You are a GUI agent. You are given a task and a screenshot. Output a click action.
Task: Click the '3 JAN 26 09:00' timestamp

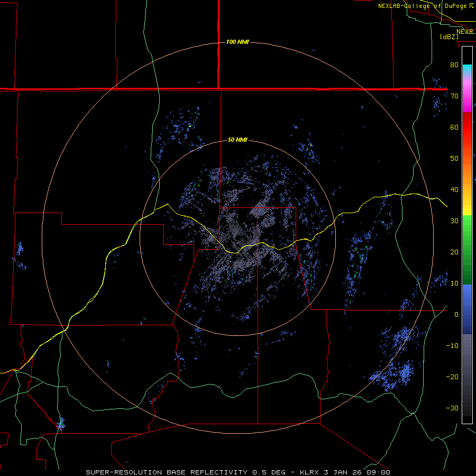coord(358,472)
